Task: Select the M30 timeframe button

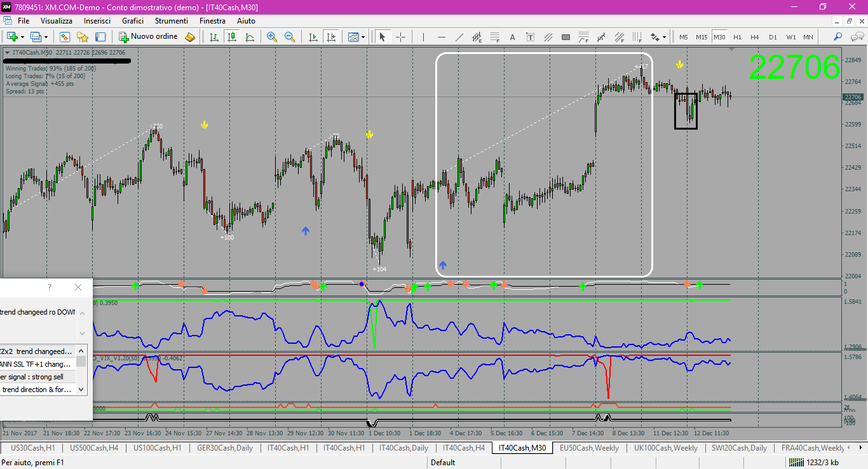Action: point(719,37)
